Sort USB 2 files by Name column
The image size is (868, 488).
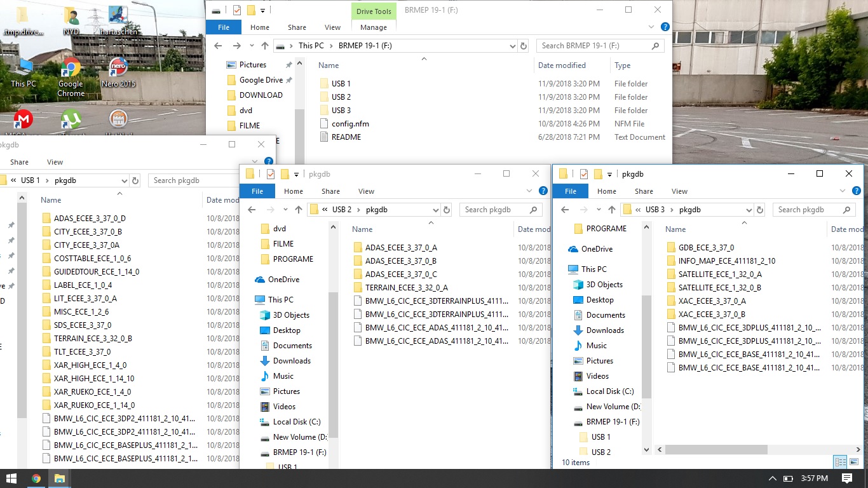[x=362, y=229]
